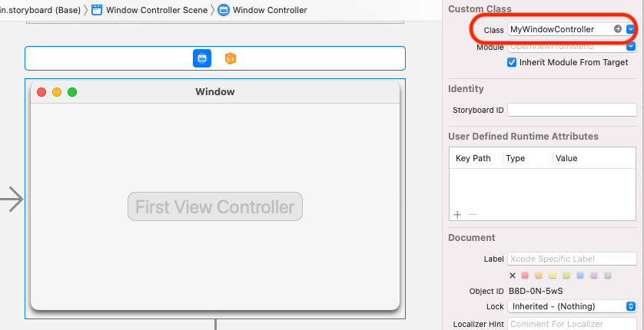Choose the red label color swatch
Screen dimensions: 644x330
pyautogui.click(x=525, y=276)
